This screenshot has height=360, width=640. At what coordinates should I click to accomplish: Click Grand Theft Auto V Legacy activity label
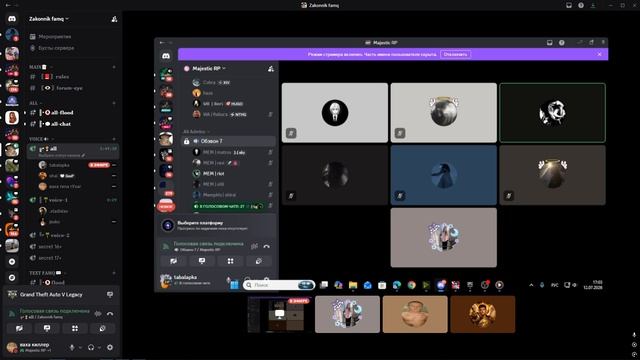pyautogui.click(x=51, y=294)
